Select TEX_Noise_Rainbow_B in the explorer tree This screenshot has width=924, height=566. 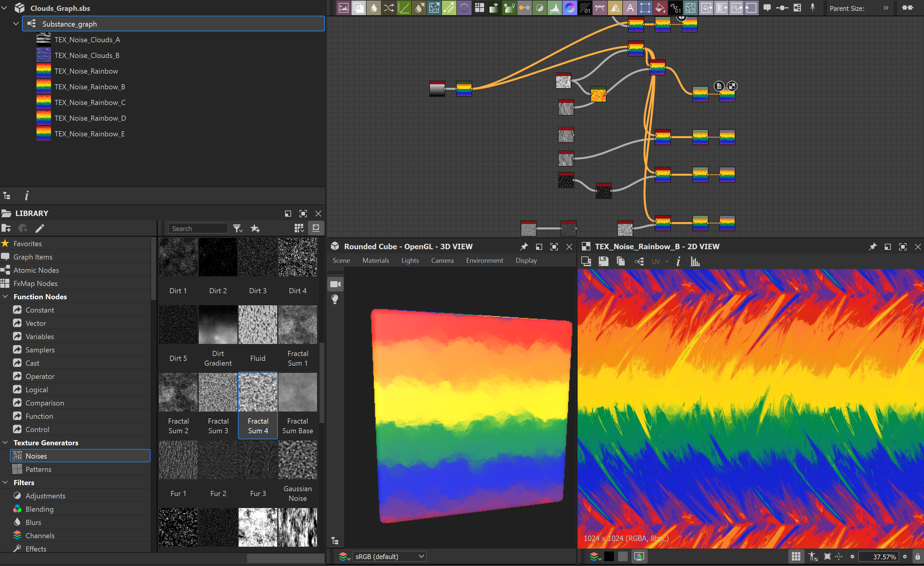pos(90,87)
